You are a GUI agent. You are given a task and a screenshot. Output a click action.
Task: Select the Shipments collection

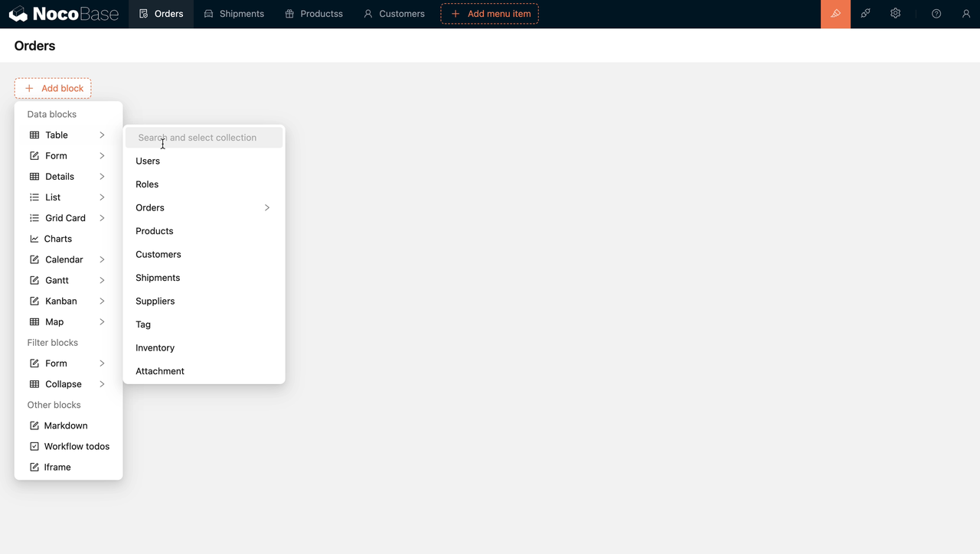click(x=204, y=278)
